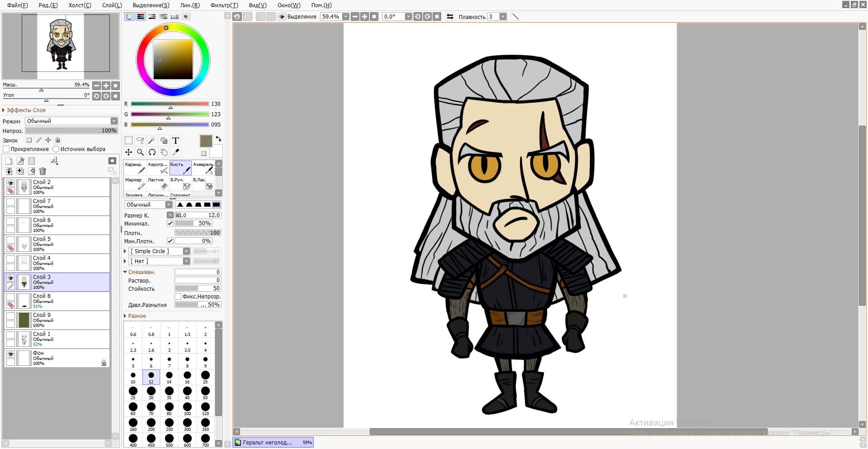Screen dimensions: 868x449
Task: Select the Zoom magnifier tool
Action: tap(141, 152)
